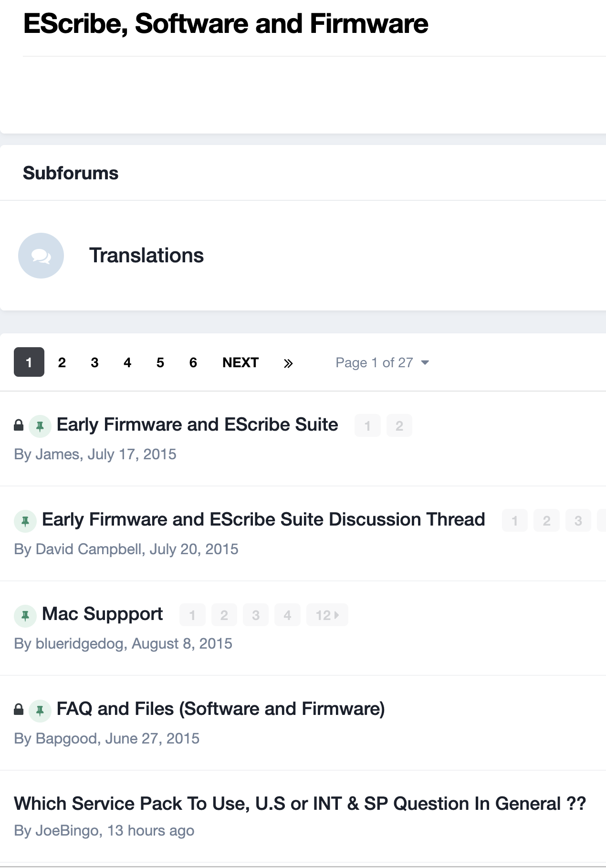Go to pagination page 6

pyautogui.click(x=193, y=362)
